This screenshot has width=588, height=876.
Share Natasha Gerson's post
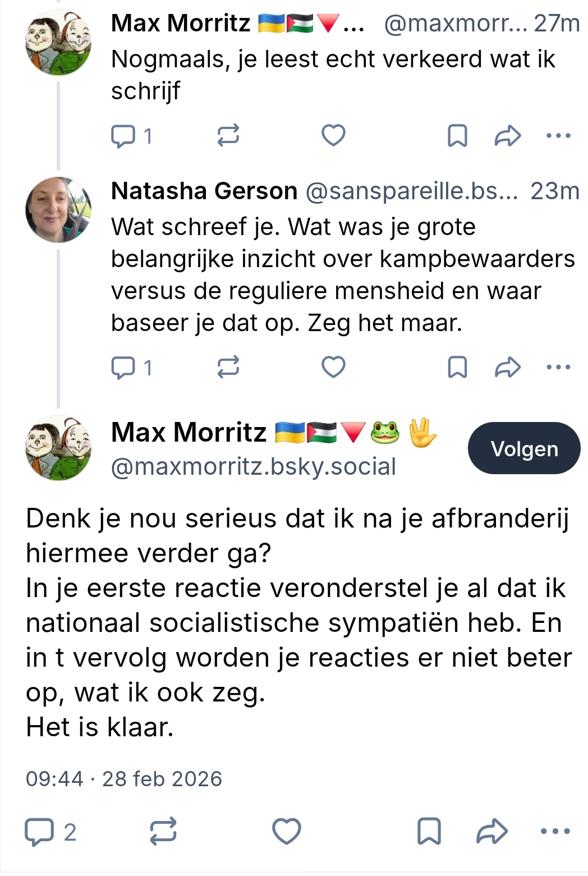pyautogui.click(x=508, y=368)
